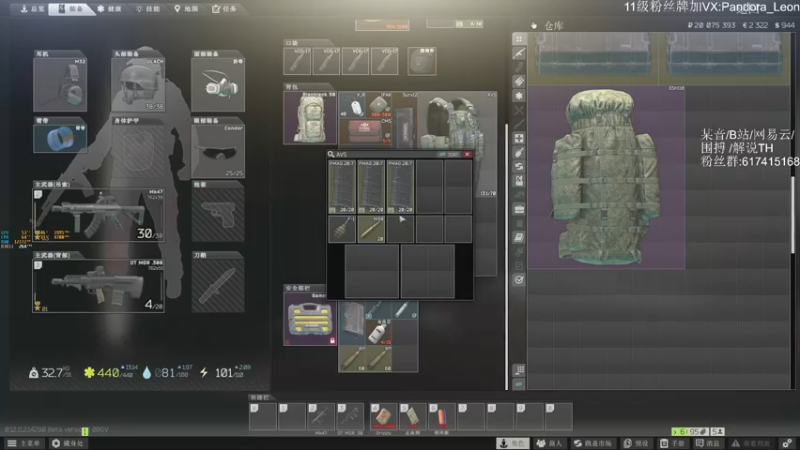The image size is (800, 450).
Task: Toggle stash briefcase container filter icon
Action: pos(519,209)
